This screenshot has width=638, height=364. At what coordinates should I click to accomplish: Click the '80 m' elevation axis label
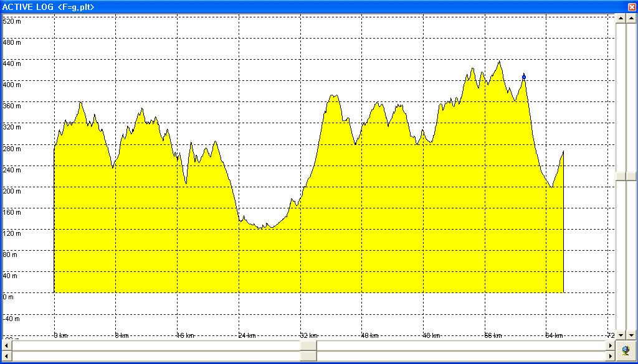pos(10,254)
